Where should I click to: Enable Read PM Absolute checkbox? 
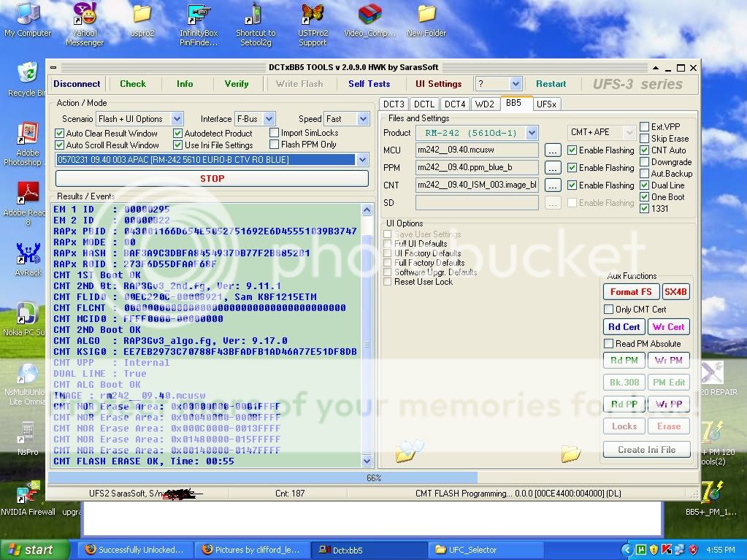point(608,343)
